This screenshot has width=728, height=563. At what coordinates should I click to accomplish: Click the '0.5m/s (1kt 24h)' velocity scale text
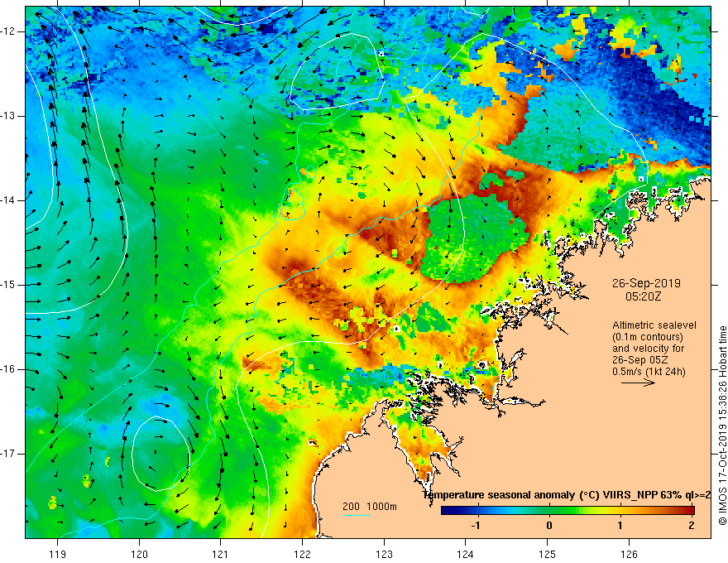point(649,372)
